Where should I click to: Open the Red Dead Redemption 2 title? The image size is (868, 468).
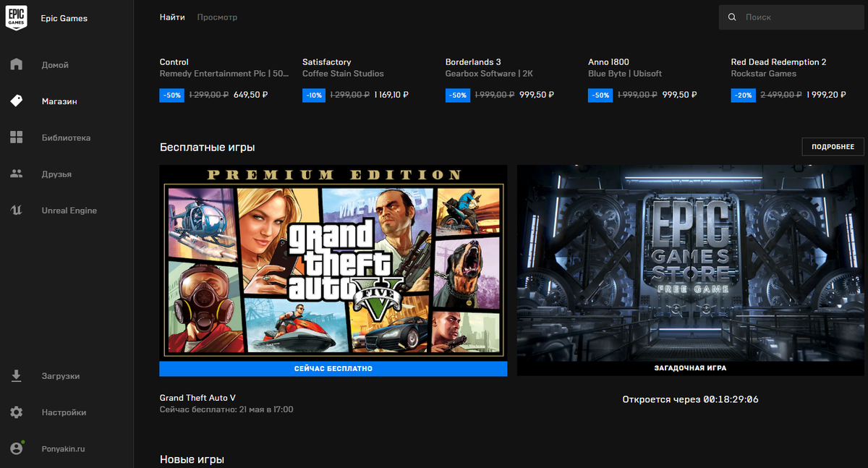(779, 62)
